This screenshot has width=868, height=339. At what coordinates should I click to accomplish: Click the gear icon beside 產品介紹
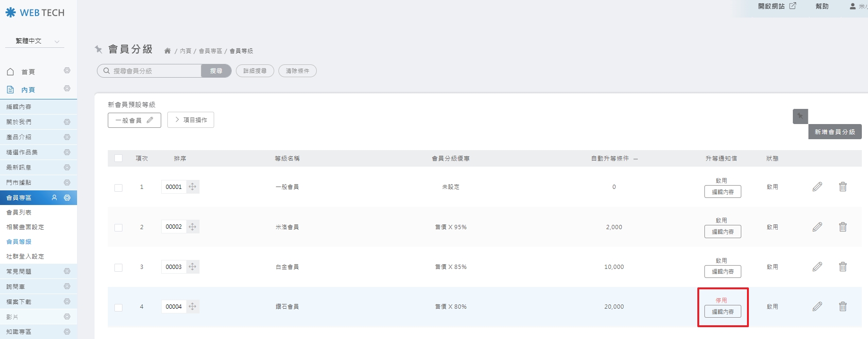point(67,137)
